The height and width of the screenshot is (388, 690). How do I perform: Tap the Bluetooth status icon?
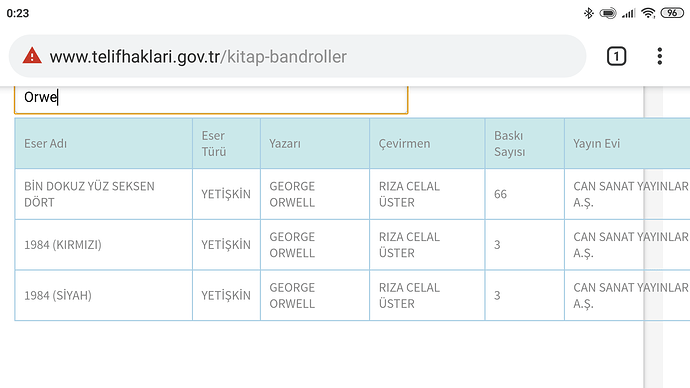pos(588,13)
